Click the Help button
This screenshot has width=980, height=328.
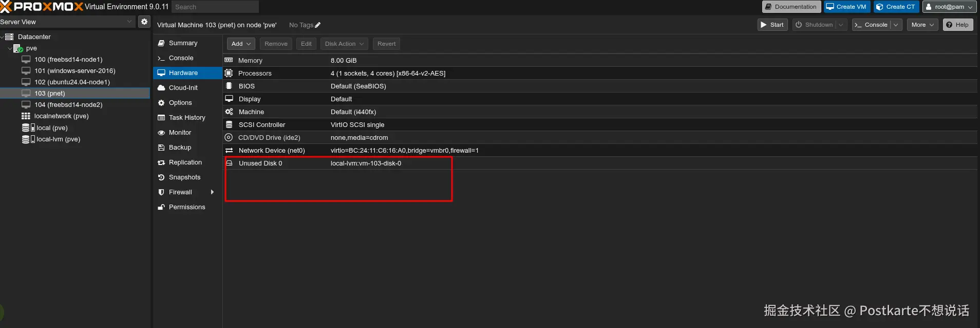958,25
